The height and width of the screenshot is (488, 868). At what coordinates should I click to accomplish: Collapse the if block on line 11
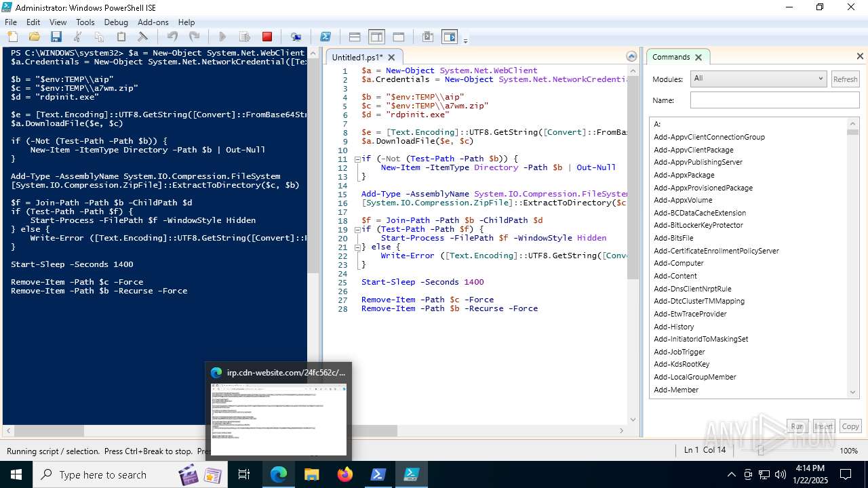(357, 159)
